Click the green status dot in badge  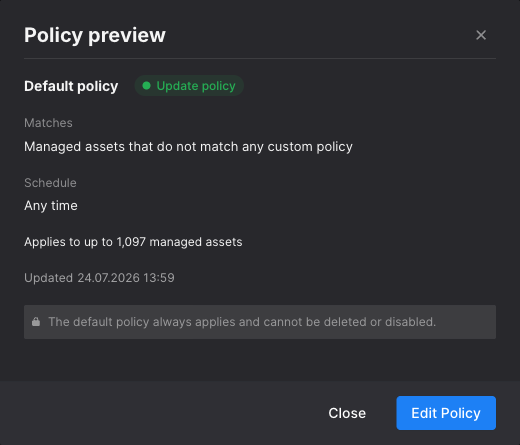point(146,86)
